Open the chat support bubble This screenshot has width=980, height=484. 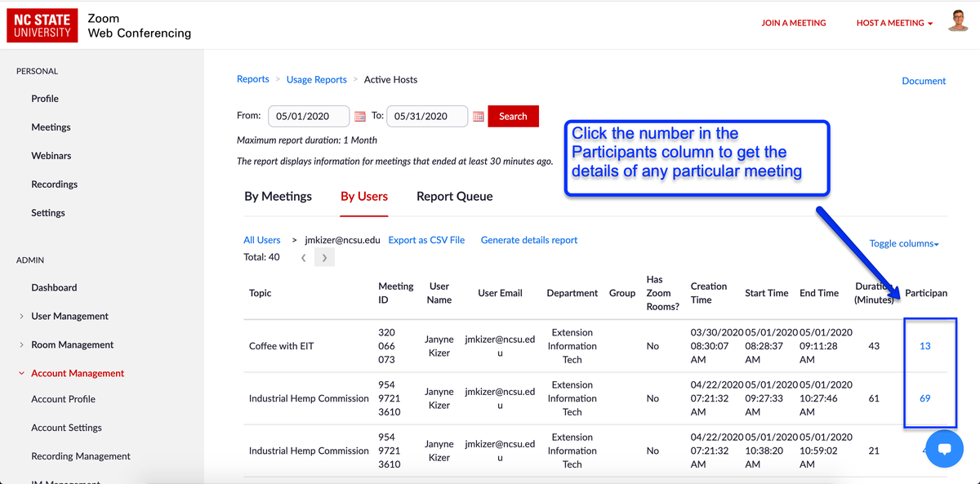pyautogui.click(x=944, y=449)
